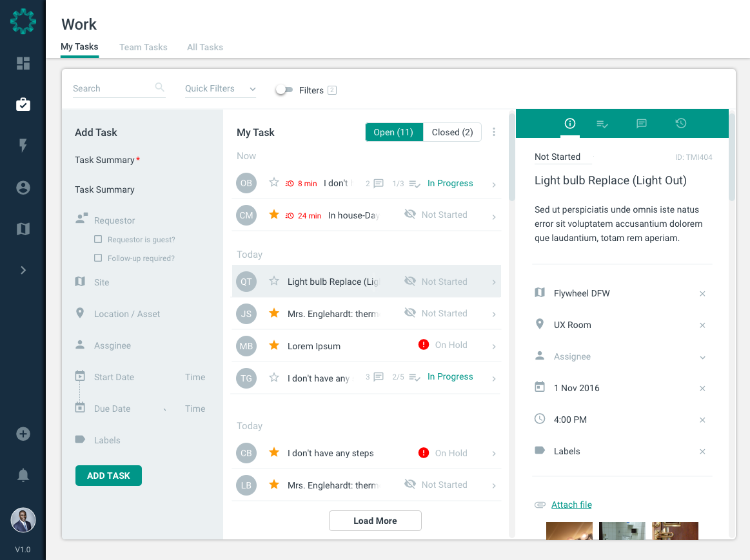Click the Attach file link
This screenshot has height=560, width=750.
point(571,505)
